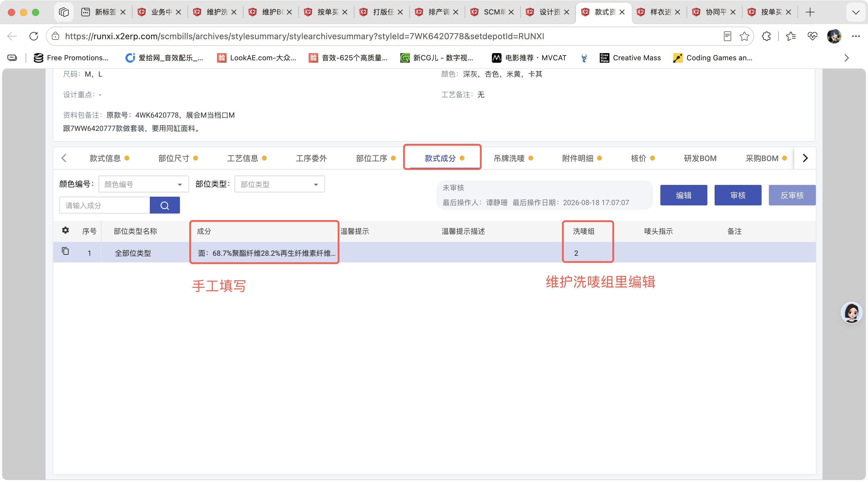Image resolution: width=868 pixels, height=482 pixels.
Task: Switch to 核价 tab
Action: pos(643,158)
